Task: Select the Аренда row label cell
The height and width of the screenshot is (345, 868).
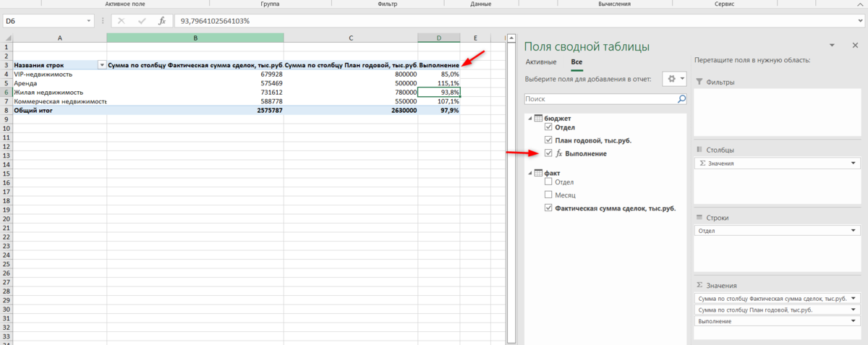Action: 60,83
